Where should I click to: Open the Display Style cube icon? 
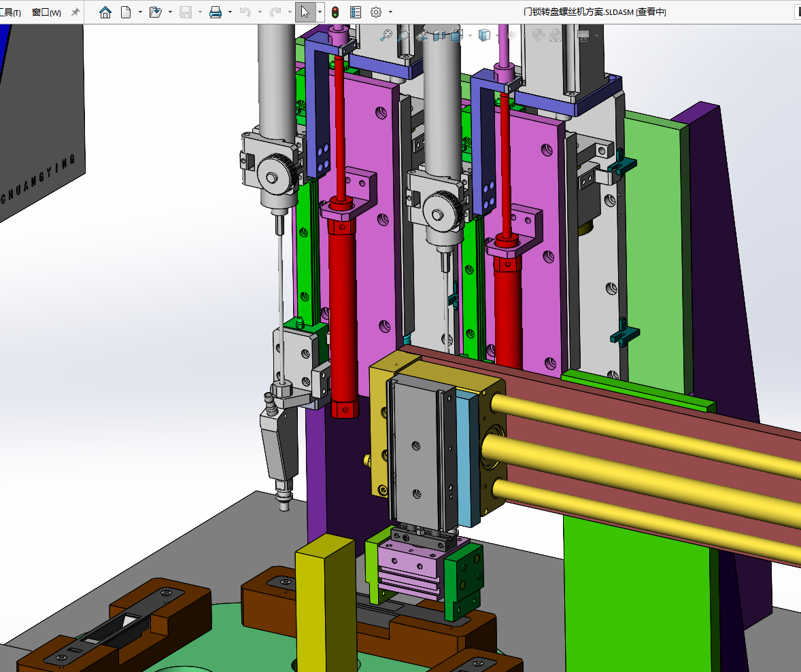pyautogui.click(x=483, y=35)
